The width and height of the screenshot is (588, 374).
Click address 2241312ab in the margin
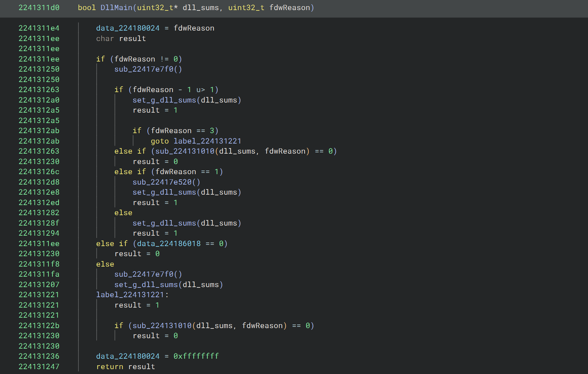tap(39, 131)
